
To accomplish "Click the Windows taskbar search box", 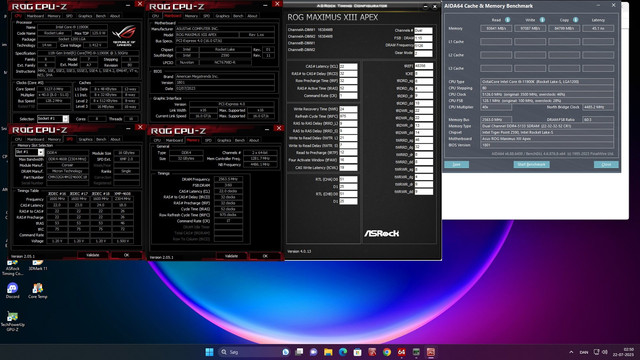I will (x=254, y=352).
